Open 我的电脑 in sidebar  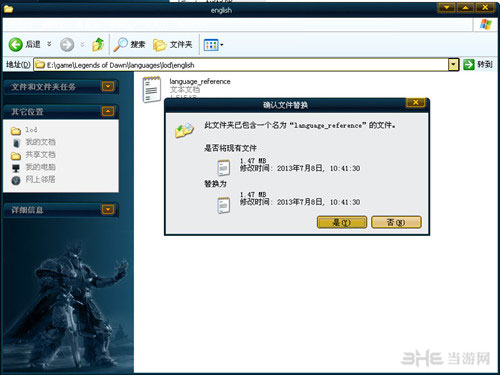40,167
